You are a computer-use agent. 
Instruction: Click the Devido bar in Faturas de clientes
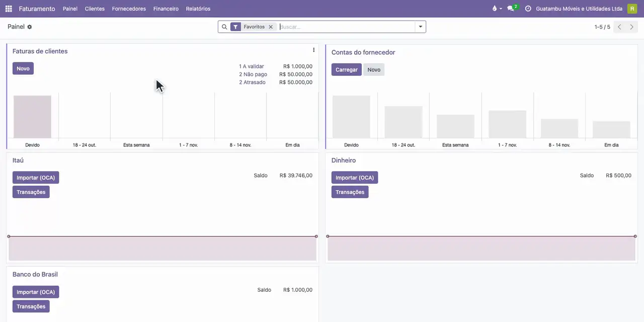click(x=32, y=117)
